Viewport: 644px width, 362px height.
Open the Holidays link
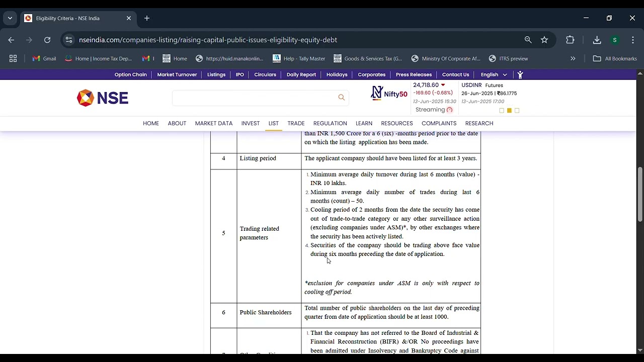click(x=337, y=74)
